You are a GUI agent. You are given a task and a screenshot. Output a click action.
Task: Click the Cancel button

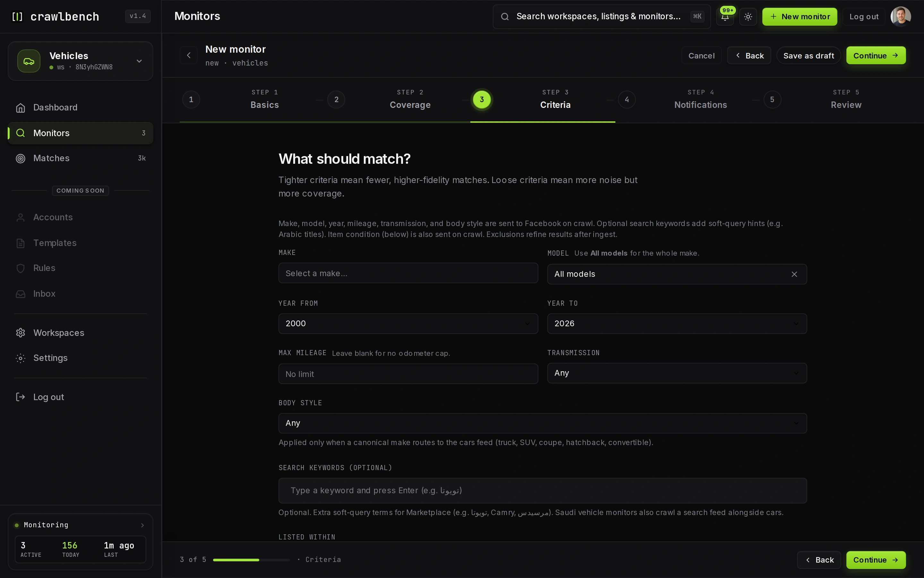(x=701, y=56)
